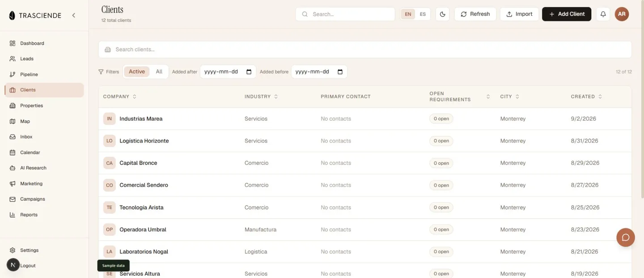Click Manufactura industry cell

click(x=260, y=229)
